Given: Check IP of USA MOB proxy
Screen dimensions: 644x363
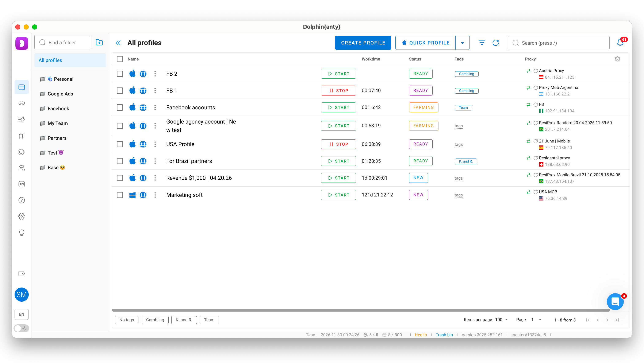Looking at the screenshot, I should coord(536,192).
